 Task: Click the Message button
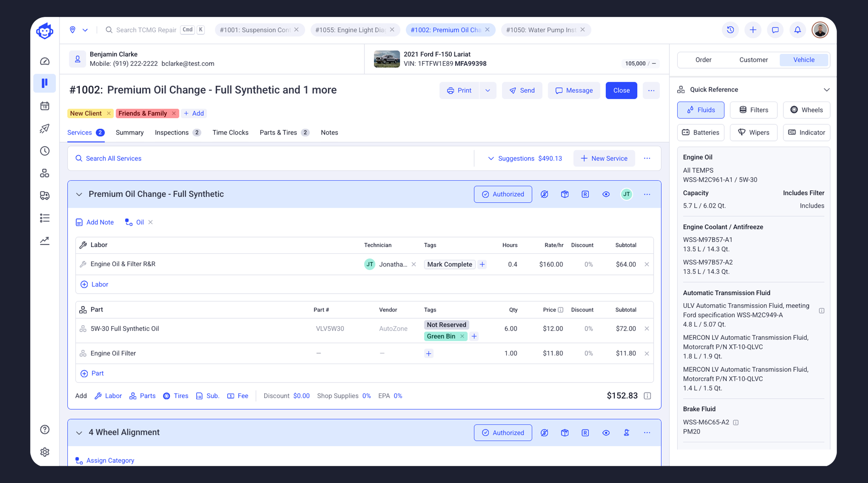(x=574, y=91)
